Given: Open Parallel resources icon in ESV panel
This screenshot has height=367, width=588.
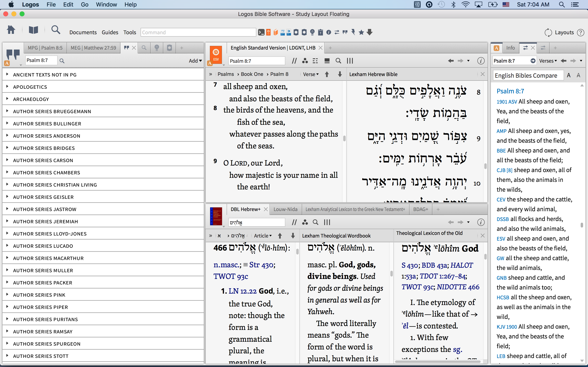Looking at the screenshot, I should [x=294, y=61].
